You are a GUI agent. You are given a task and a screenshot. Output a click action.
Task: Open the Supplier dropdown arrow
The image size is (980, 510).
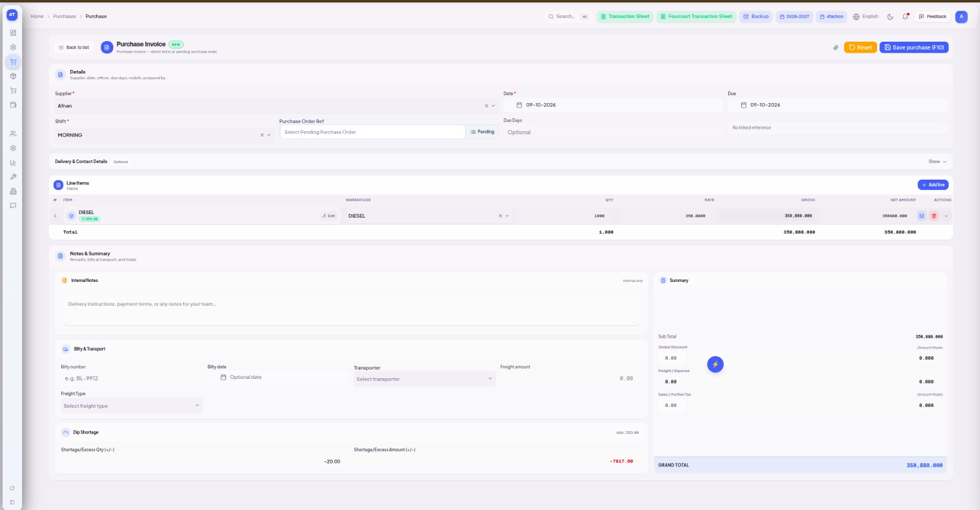tap(494, 106)
